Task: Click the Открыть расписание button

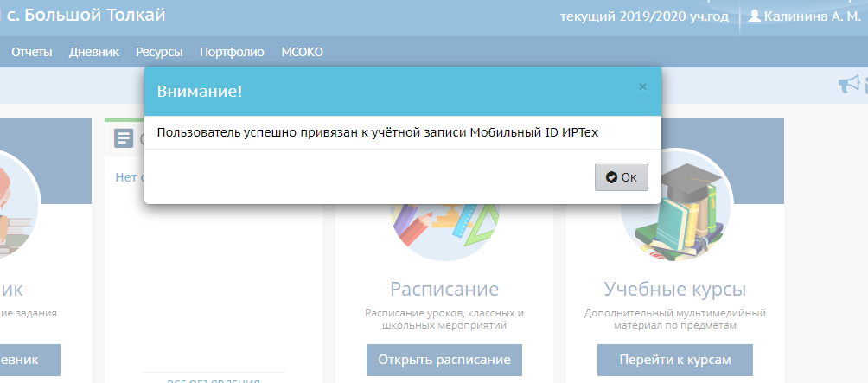Action: click(x=444, y=360)
